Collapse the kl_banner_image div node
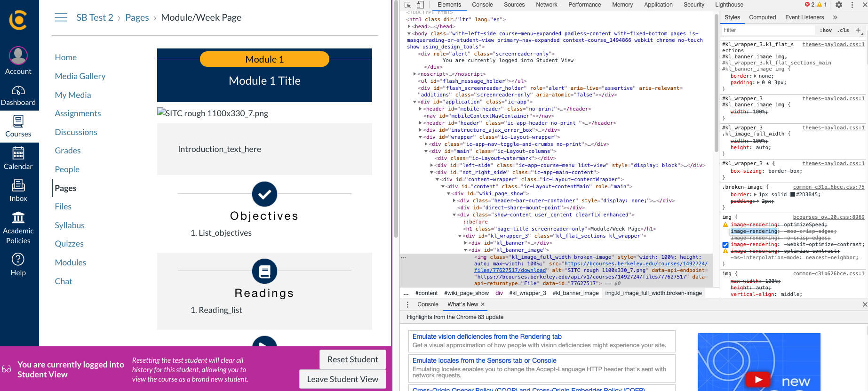This screenshot has height=391, width=868. pyautogui.click(x=466, y=250)
